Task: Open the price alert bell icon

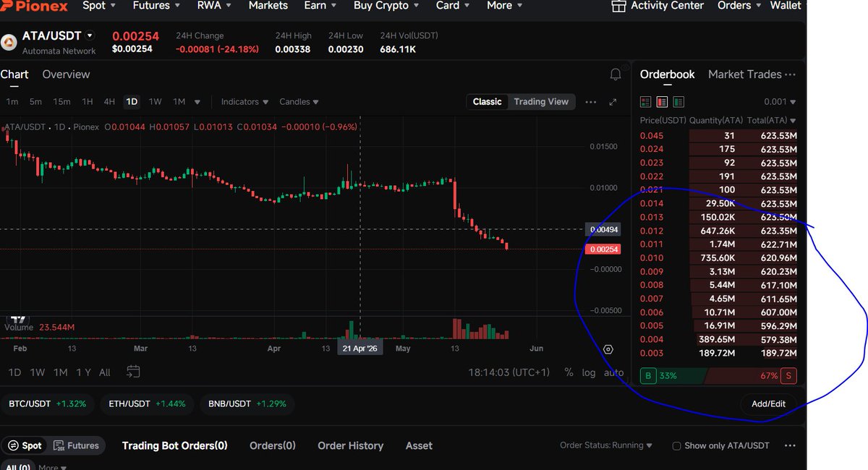Action: (616, 74)
